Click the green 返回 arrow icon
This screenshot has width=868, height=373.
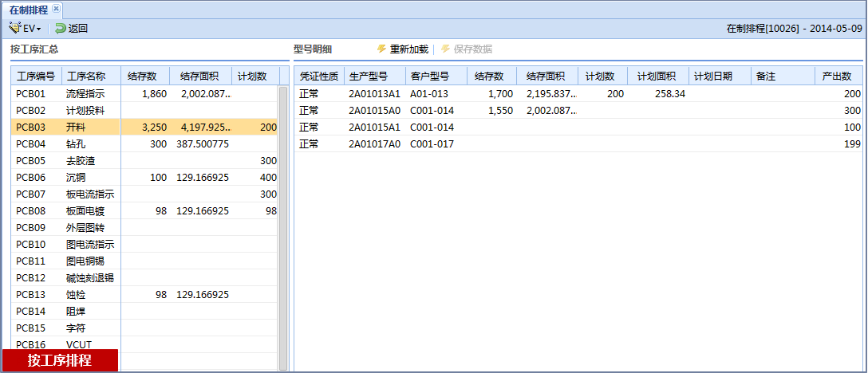pos(61,28)
